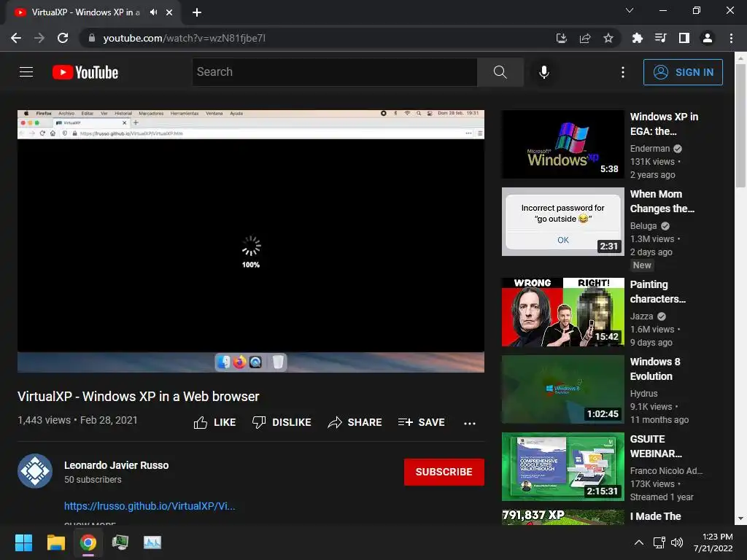Open the GSUITE WEBINAR thumbnail

tap(562, 466)
